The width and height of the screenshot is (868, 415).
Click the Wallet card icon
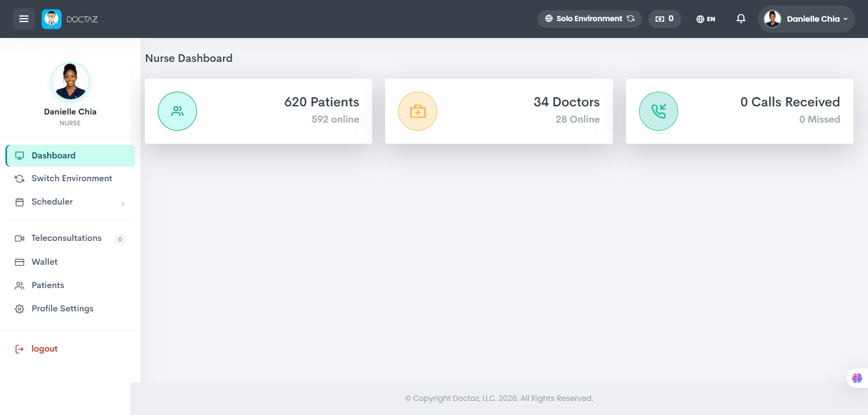(20, 262)
